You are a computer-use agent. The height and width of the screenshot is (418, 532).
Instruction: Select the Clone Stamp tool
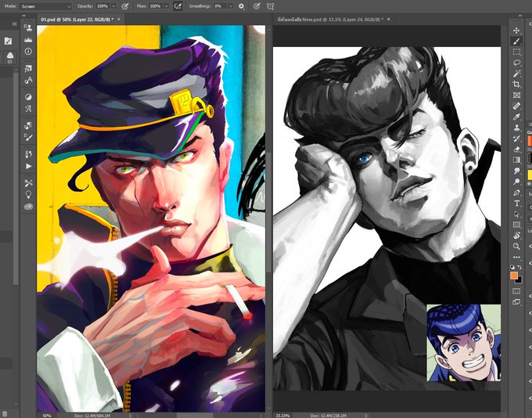pos(516,128)
